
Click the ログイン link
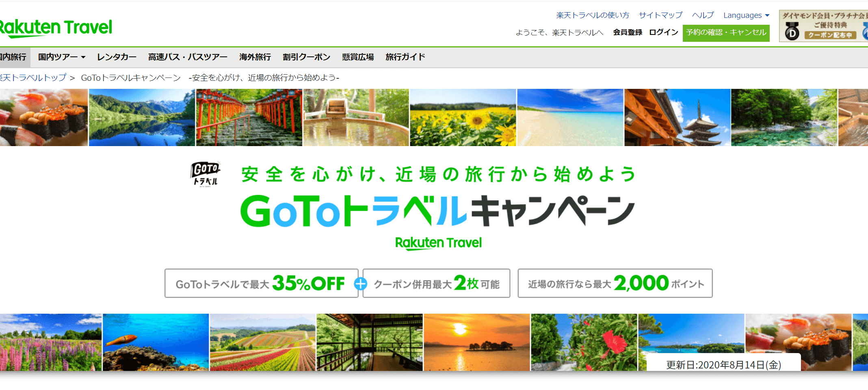pos(664,32)
